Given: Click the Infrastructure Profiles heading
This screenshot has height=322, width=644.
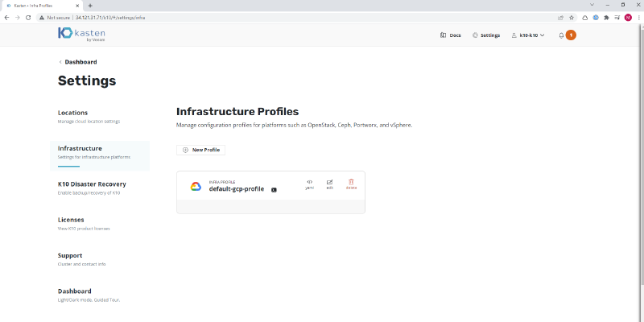Looking at the screenshot, I should (x=237, y=112).
